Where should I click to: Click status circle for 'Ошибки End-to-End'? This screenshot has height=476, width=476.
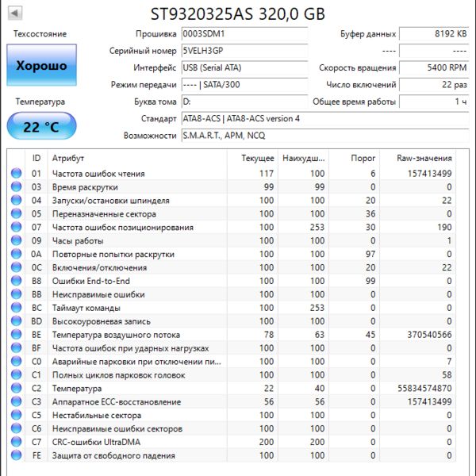(x=17, y=281)
